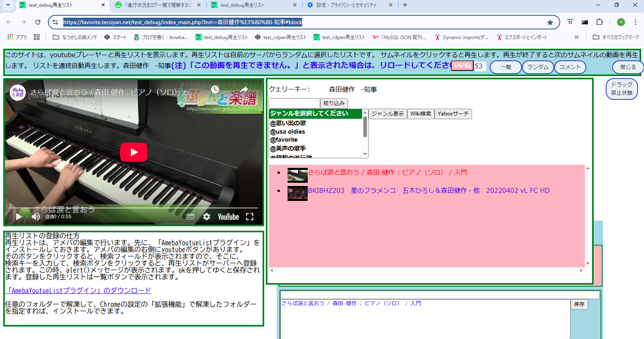Click the ランダム button

coord(538,67)
